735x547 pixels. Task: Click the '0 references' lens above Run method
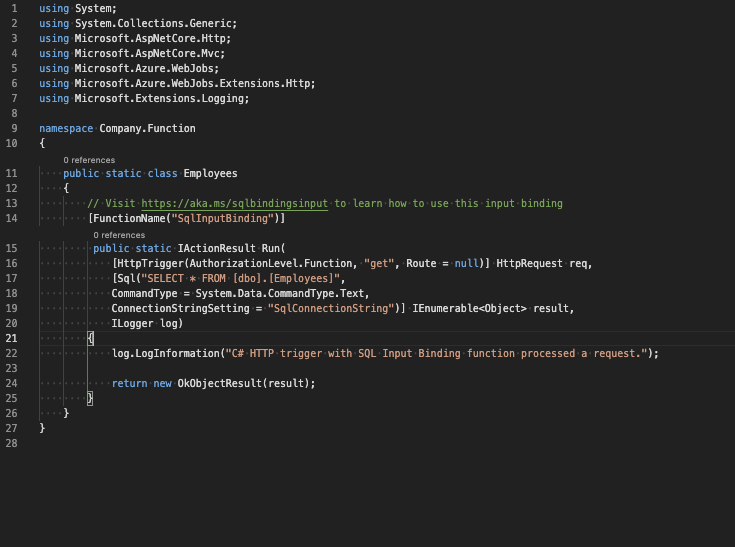(119, 235)
